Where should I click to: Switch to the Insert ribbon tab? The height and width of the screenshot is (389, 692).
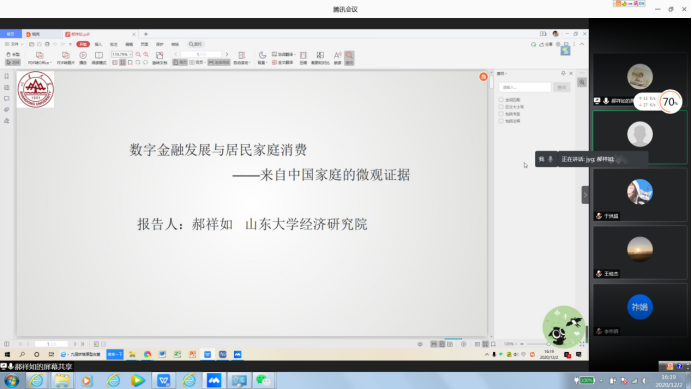coord(98,44)
